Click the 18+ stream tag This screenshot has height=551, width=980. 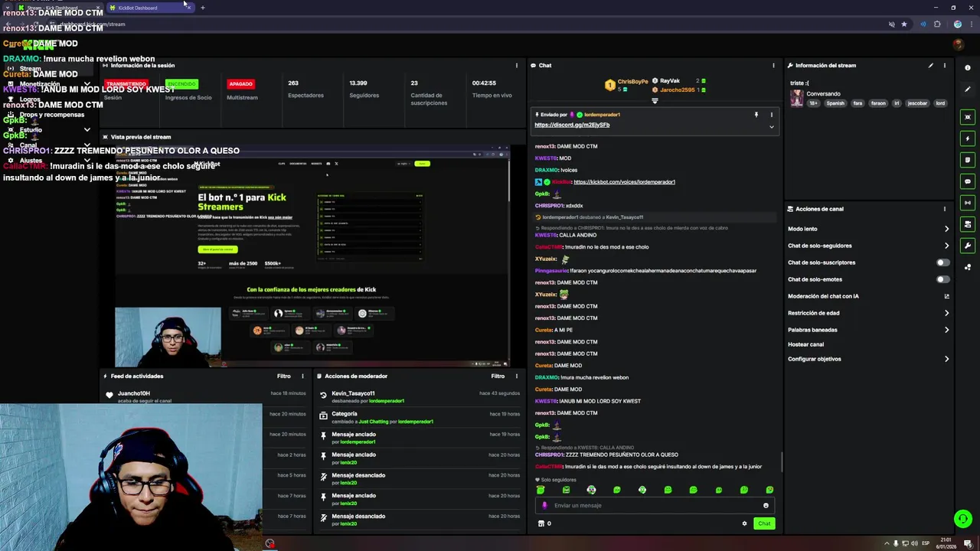pyautogui.click(x=813, y=103)
